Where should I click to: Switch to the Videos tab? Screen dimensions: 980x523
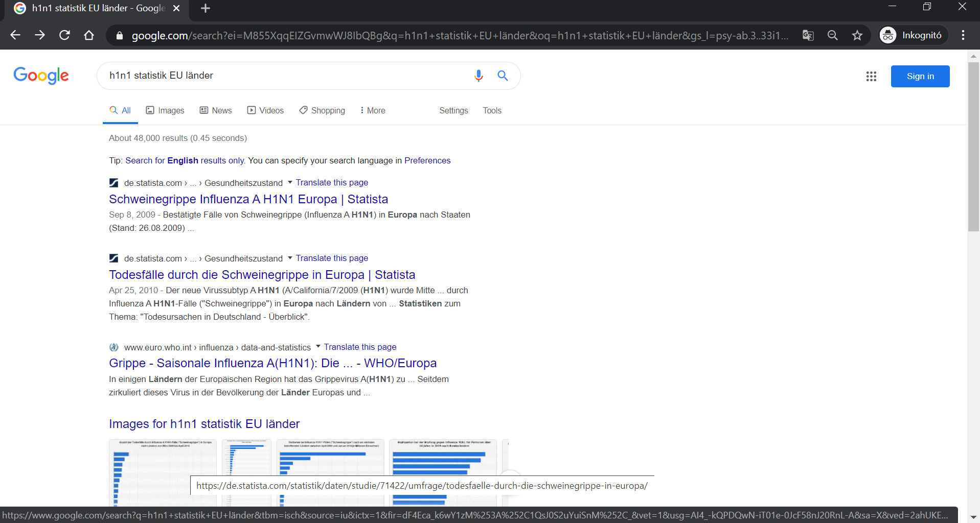[265, 110]
